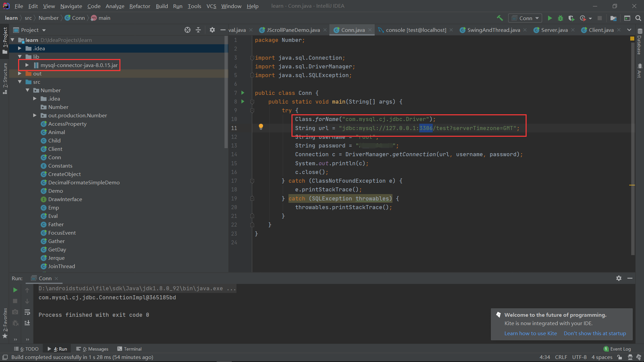Open Search Everywhere magnifier icon

click(x=638, y=18)
